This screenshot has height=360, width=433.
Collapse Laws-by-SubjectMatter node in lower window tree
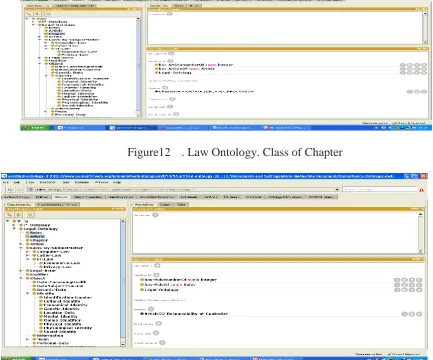[21, 248]
